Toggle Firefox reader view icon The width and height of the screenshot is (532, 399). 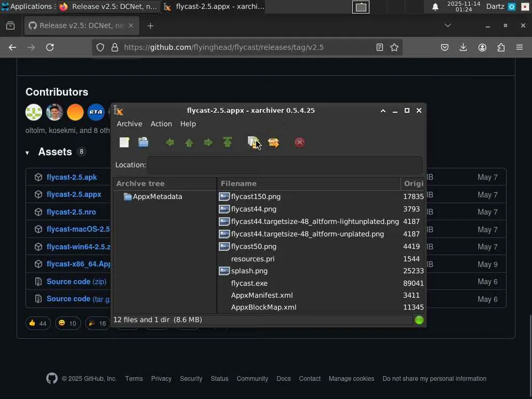pyautogui.click(x=380, y=47)
